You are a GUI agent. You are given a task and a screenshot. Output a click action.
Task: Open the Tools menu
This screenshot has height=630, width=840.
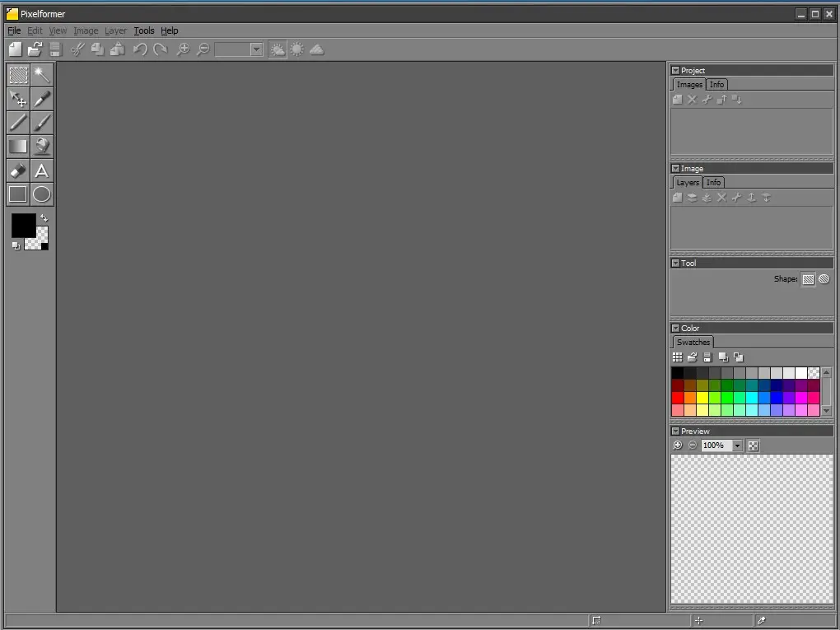[x=144, y=30]
